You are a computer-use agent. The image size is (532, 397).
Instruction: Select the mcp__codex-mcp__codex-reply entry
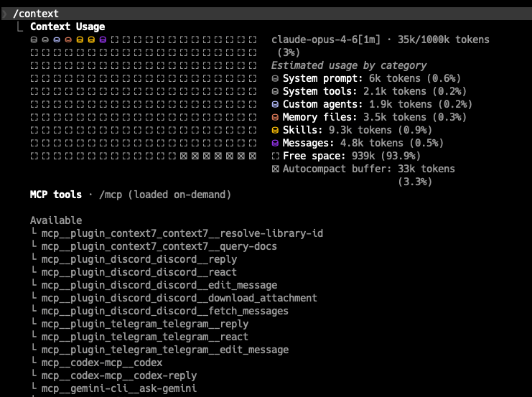point(119,375)
